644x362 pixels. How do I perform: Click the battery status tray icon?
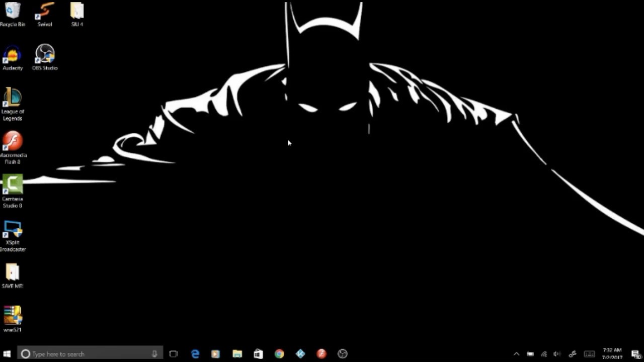coord(530,354)
